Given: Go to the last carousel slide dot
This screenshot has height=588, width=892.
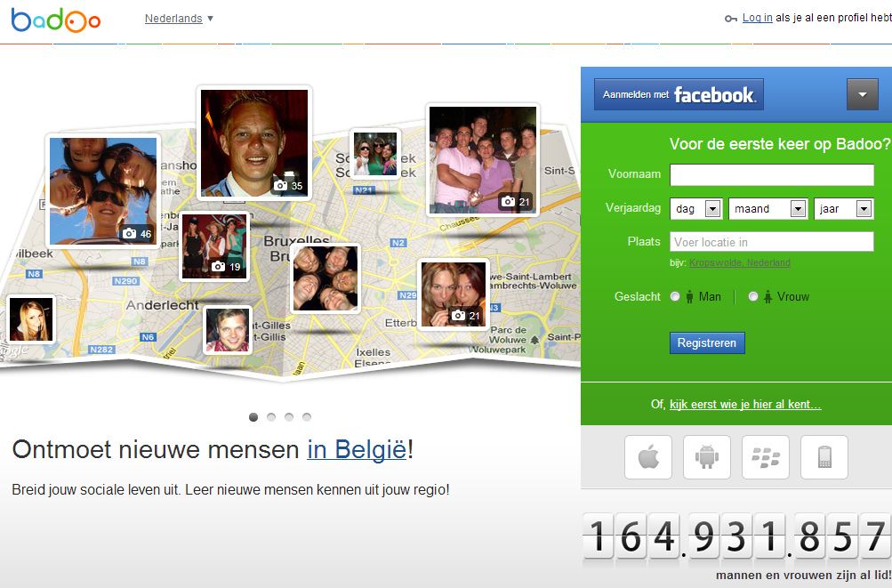Looking at the screenshot, I should click(x=307, y=417).
